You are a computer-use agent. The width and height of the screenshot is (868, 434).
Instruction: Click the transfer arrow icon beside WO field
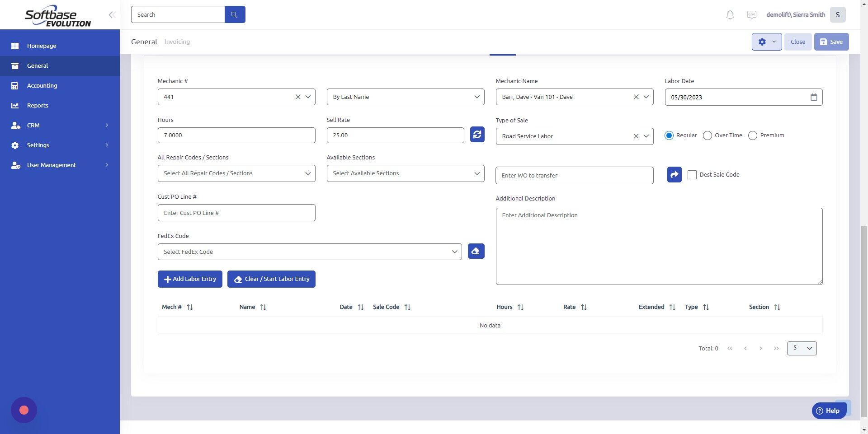coord(674,174)
